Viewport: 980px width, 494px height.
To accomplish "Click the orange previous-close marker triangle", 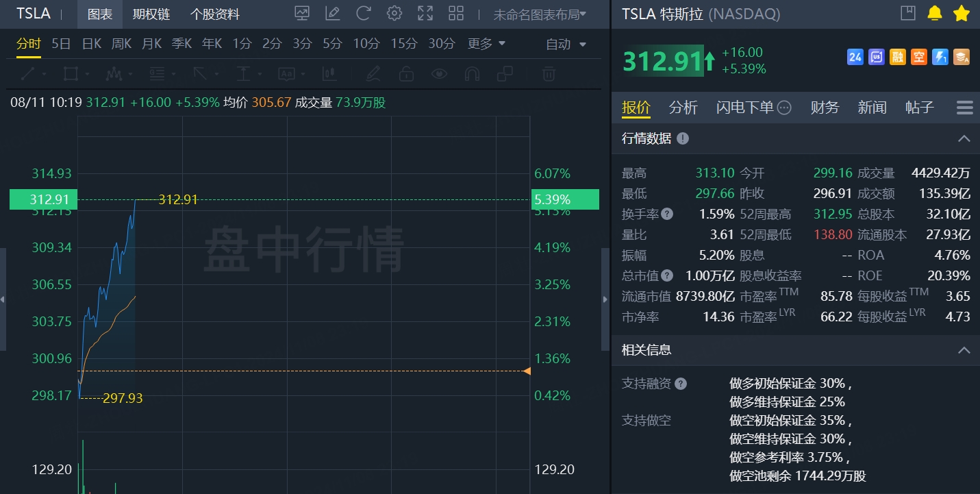I will point(527,371).
